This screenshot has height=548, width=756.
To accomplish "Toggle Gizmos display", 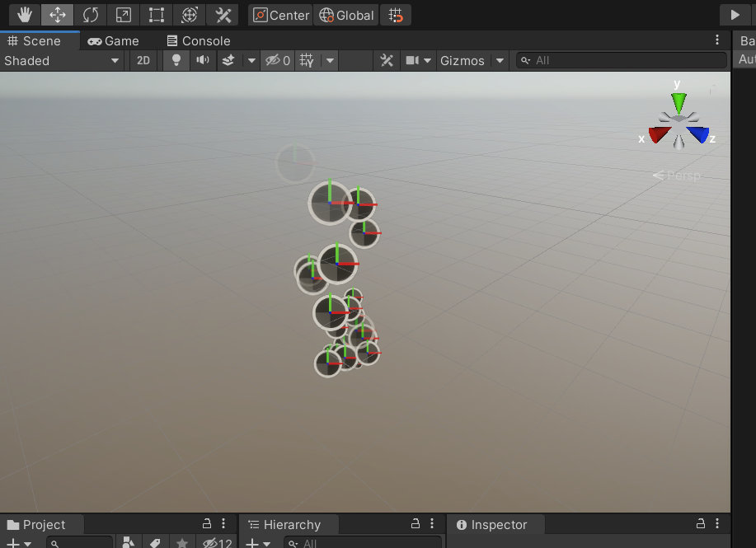I will 463,61.
